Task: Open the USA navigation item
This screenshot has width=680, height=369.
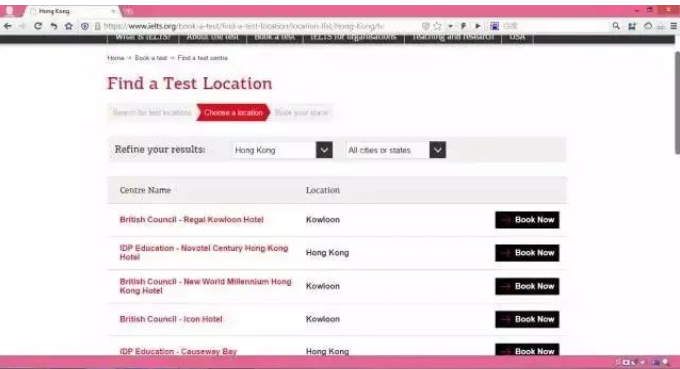Action: pyautogui.click(x=517, y=37)
